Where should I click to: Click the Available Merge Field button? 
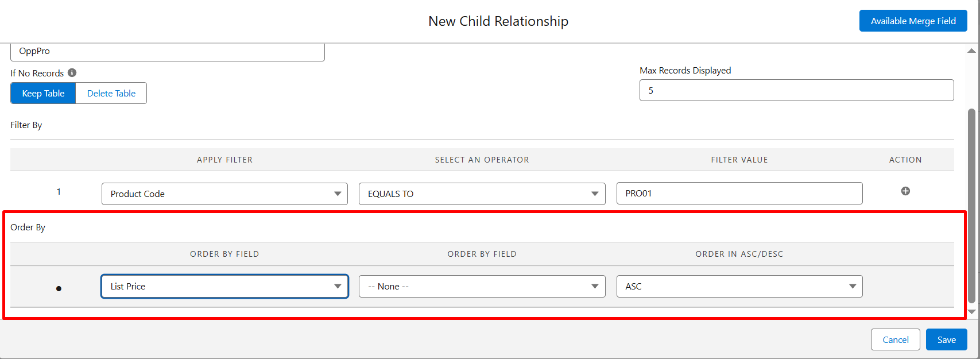pos(913,21)
